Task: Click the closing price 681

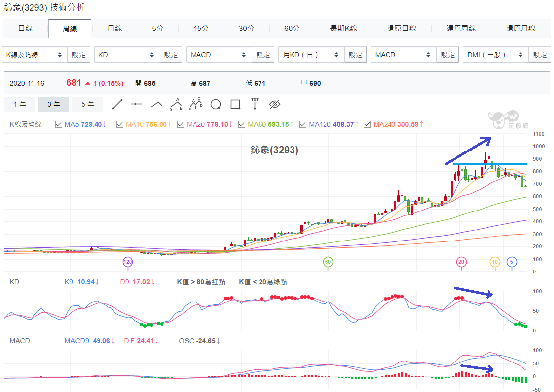Action: click(x=74, y=83)
